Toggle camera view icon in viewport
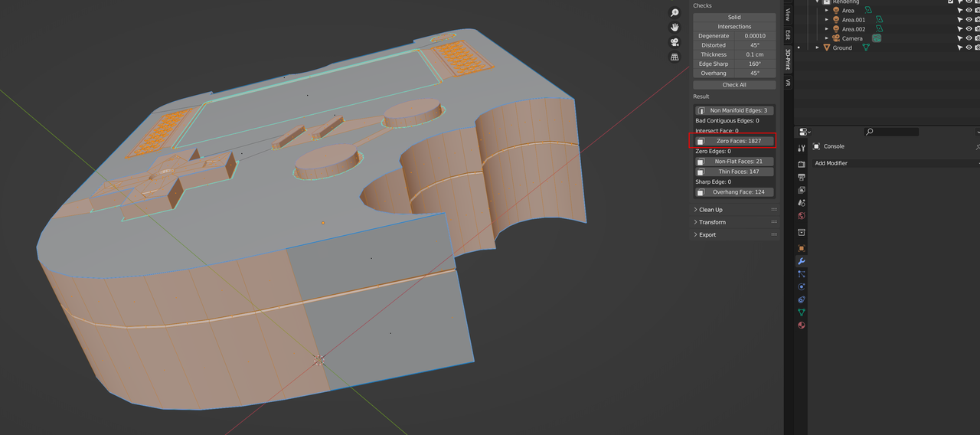 675,42
